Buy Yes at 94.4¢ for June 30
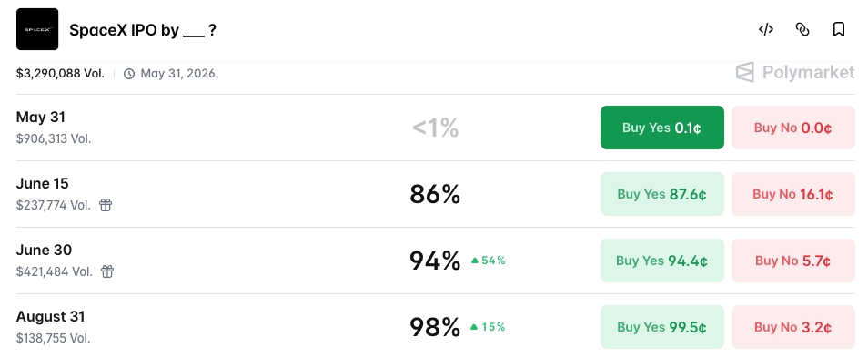 pos(662,261)
